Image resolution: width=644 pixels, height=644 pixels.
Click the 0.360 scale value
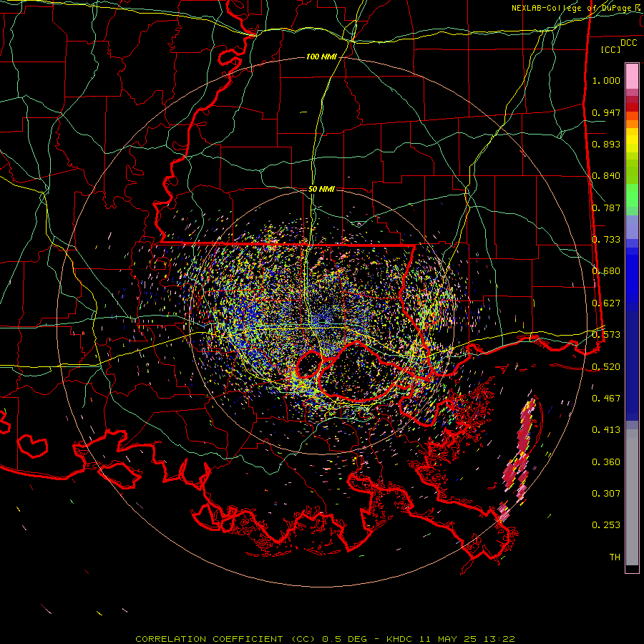606,462
